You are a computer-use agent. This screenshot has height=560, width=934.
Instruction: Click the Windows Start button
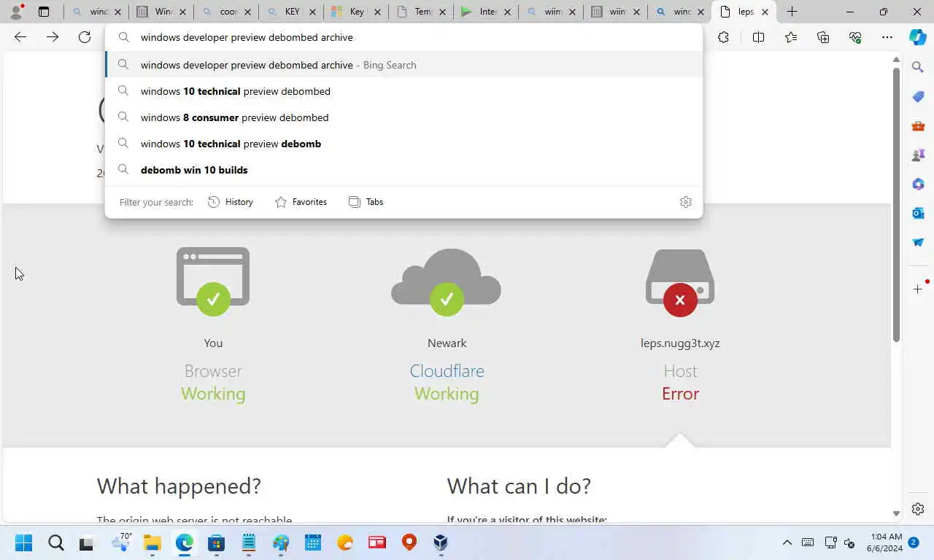coord(23,542)
